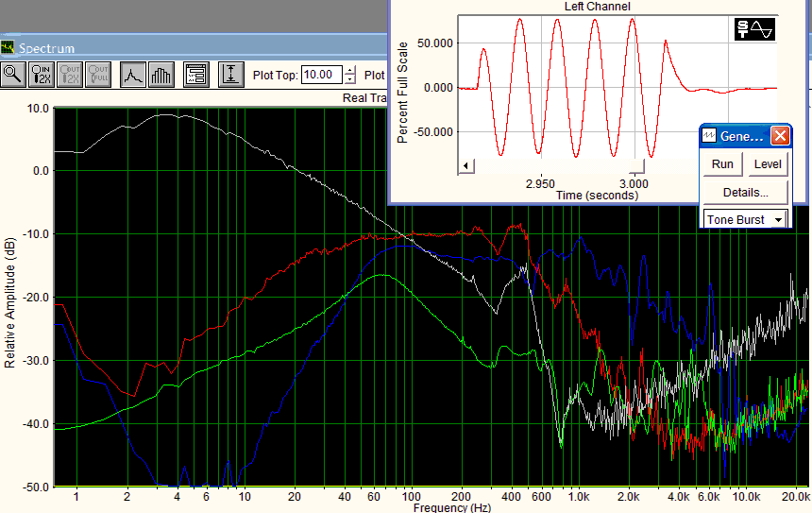Click the Generator window title icon
Screen dimensions: 812x513
click(x=708, y=136)
